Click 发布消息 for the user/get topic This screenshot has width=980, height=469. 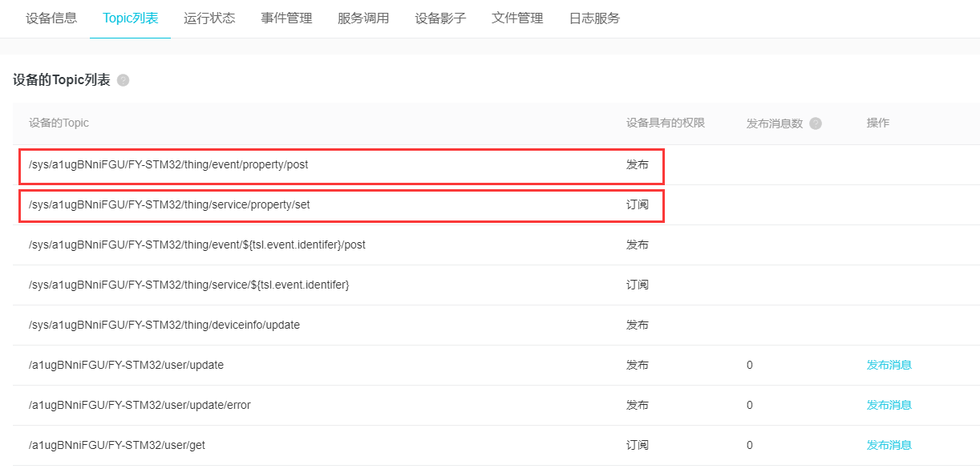click(x=889, y=445)
